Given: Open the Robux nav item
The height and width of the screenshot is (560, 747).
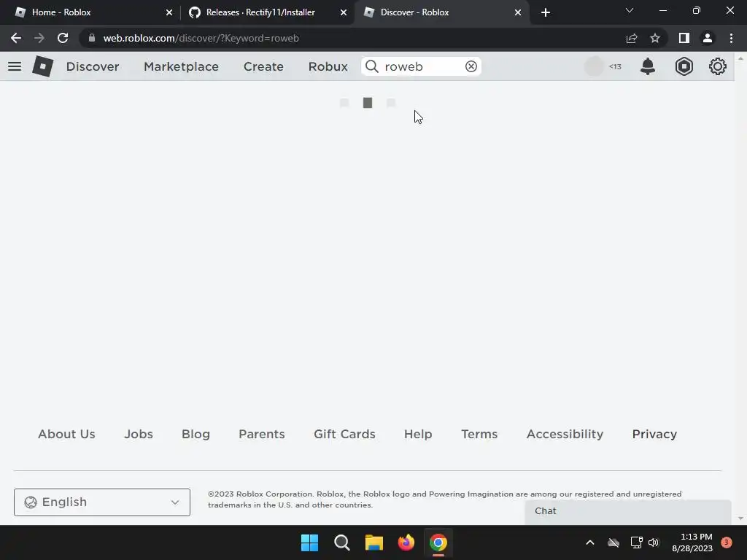Looking at the screenshot, I should click(x=328, y=66).
